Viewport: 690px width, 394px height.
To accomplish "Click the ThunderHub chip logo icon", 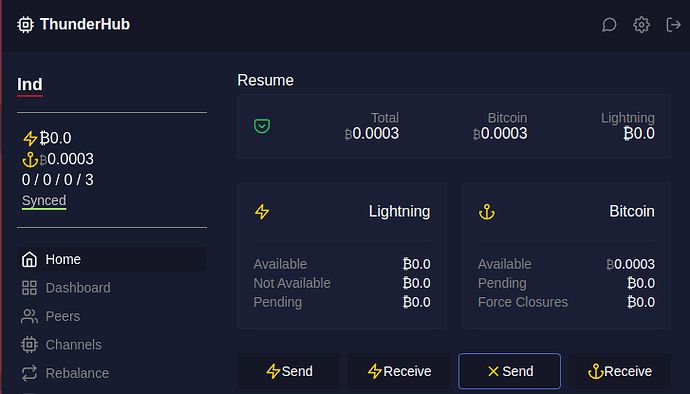I will pos(25,25).
